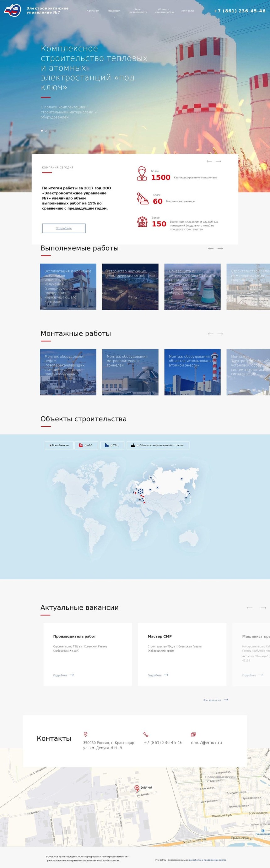
Task: Click the contact phone +7 (861) 236-45-46 in Контакты
Action: point(163,742)
